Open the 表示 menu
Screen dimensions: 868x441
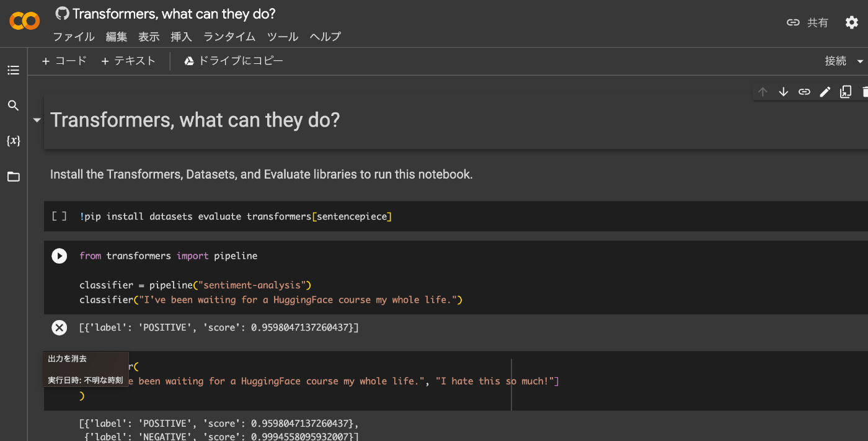[x=149, y=37]
